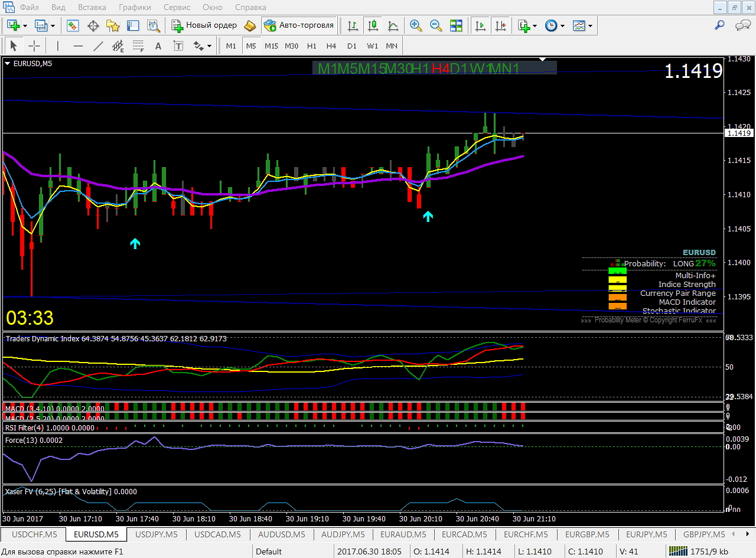Select the text label tool
Viewport: 756px width, 558px height.
pos(178,45)
